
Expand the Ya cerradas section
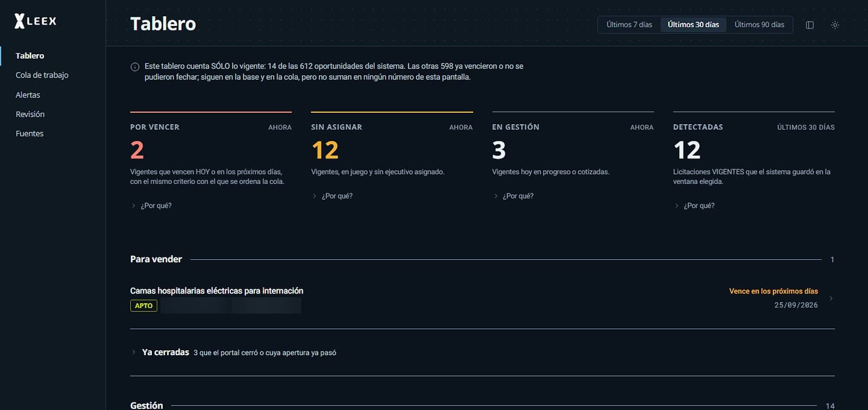234,353
